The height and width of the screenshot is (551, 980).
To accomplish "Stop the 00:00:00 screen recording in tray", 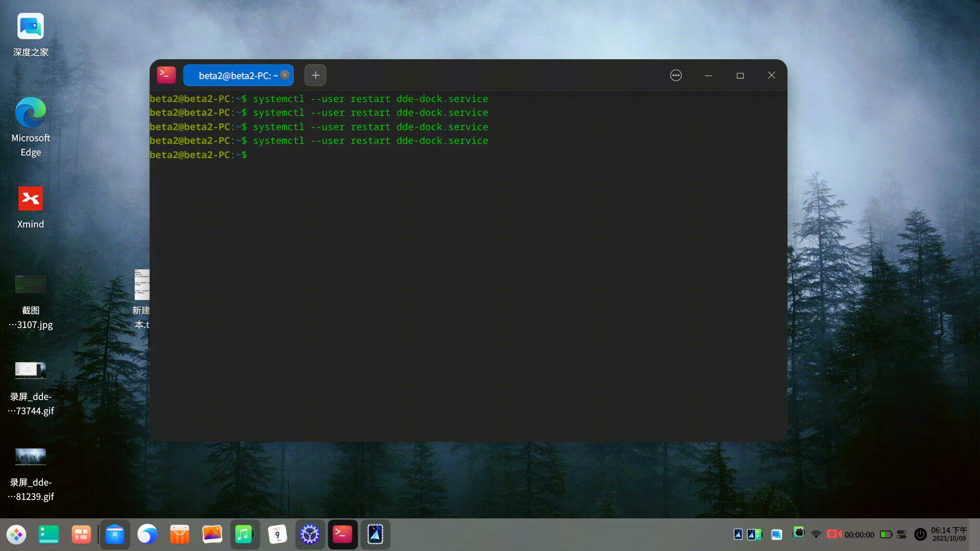I will coord(834,534).
